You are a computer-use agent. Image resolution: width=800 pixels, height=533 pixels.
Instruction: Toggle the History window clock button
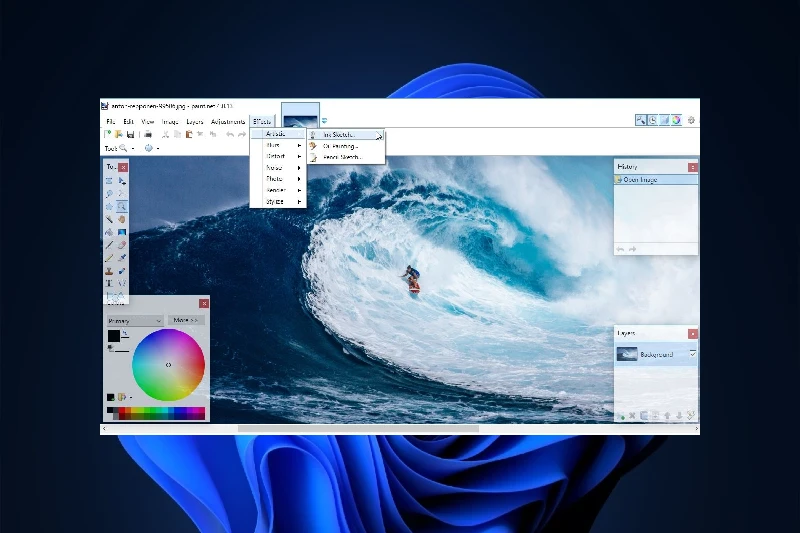tap(653, 120)
